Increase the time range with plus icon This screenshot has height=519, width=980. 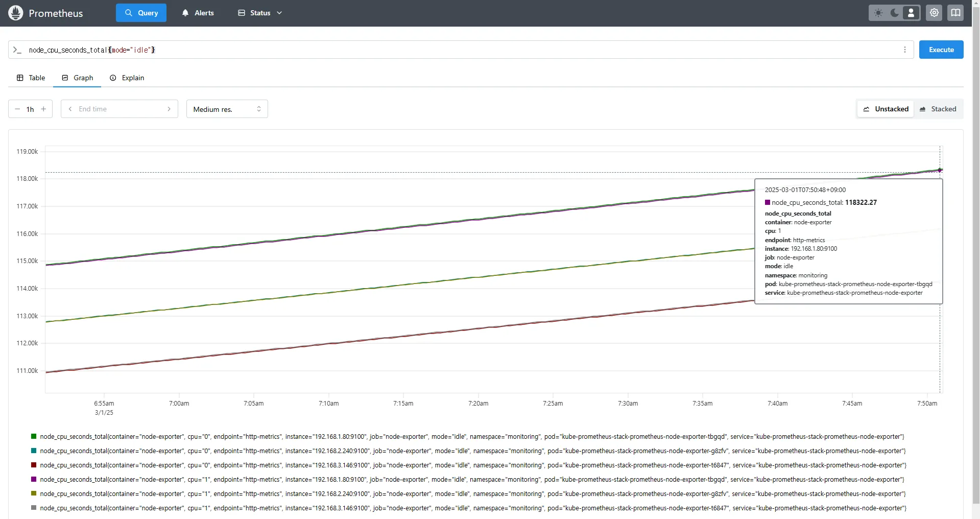43,109
